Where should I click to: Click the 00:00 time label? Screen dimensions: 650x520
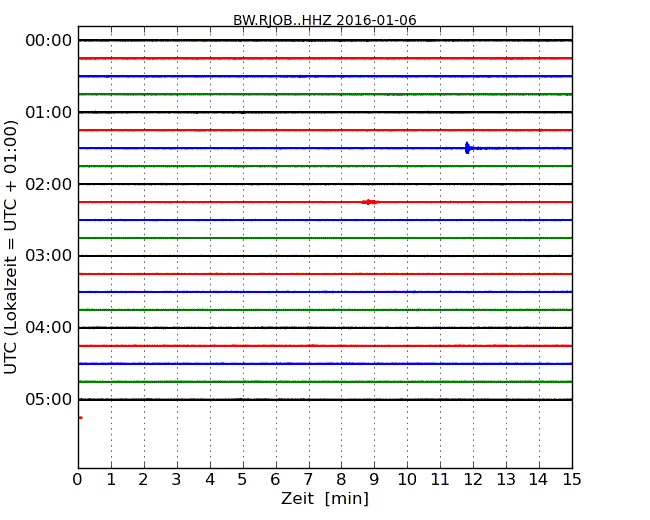[49, 41]
